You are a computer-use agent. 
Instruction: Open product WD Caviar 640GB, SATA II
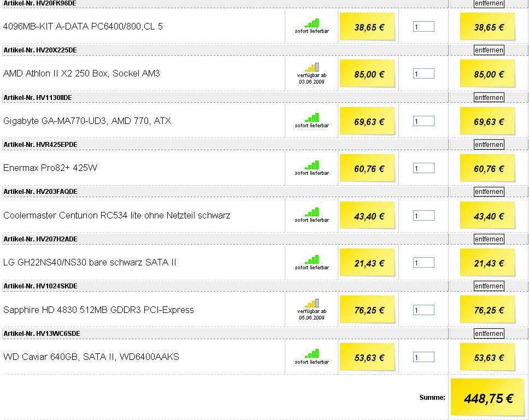91,357
